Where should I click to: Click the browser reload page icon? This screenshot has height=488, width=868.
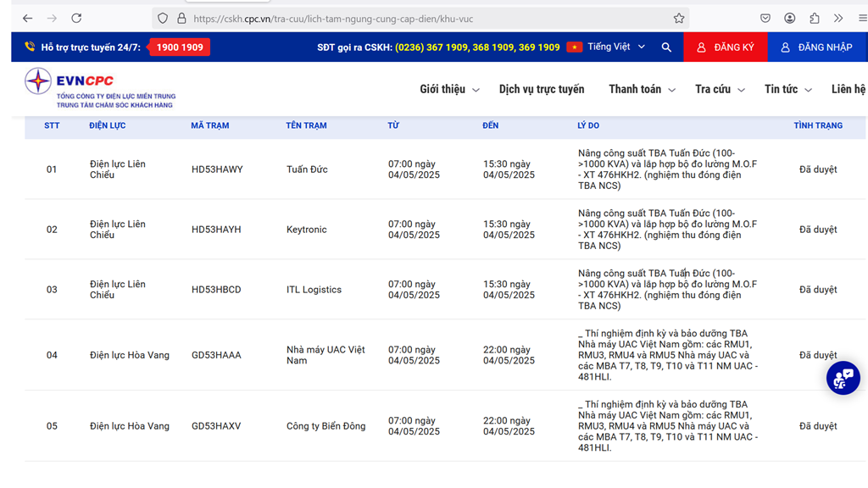click(76, 18)
